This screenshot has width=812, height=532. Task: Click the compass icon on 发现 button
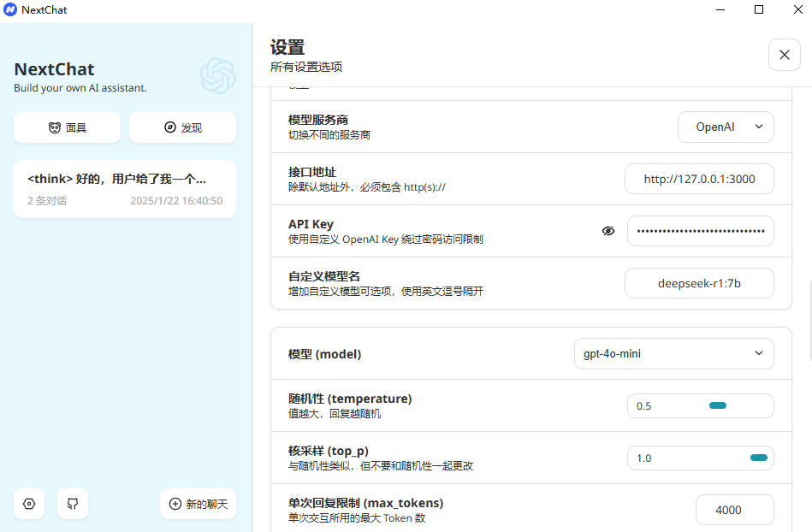pos(170,127)
